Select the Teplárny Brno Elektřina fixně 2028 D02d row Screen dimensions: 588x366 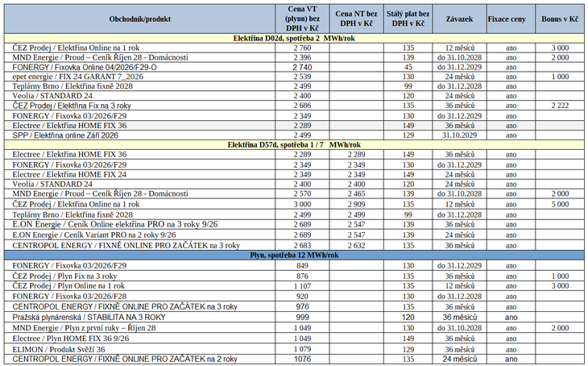coord(294,86)
